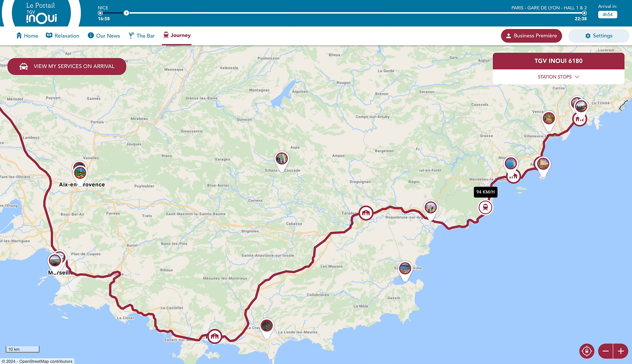Zoom out the map with minus button

click(x=606, y=351)
